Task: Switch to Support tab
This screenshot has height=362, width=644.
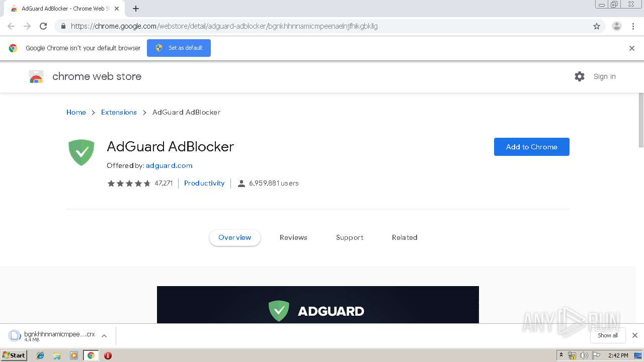Action: (350, 237)
